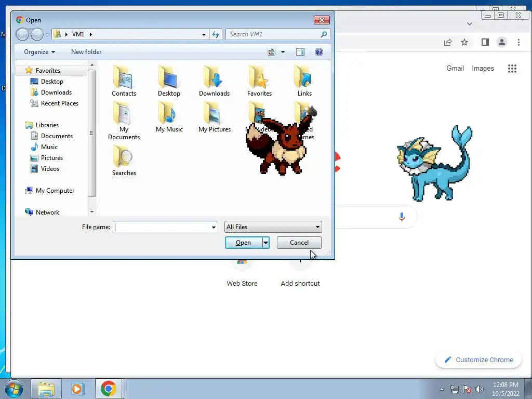Open the File name dropdown arrow
Viewport: 532px width, 399px height.
214,227
